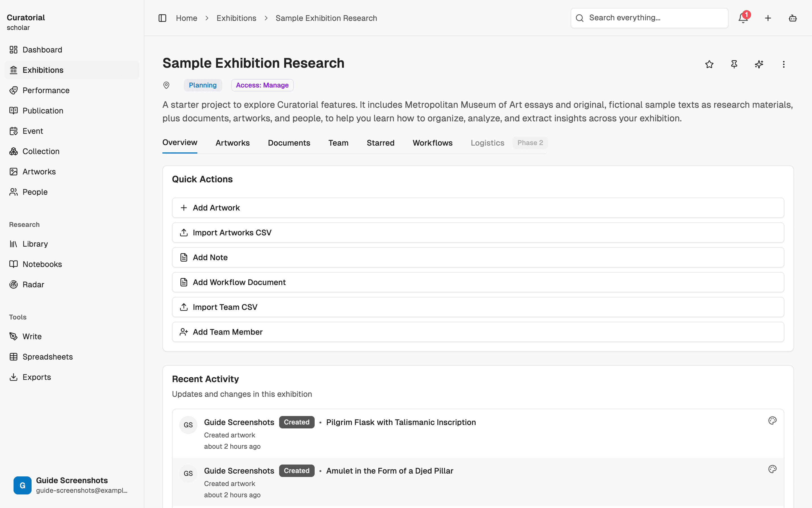Screen dimensions: 812x508
Task: Open Spreadsheets tool
Action: pyautogui.click(x=72, y=357)
